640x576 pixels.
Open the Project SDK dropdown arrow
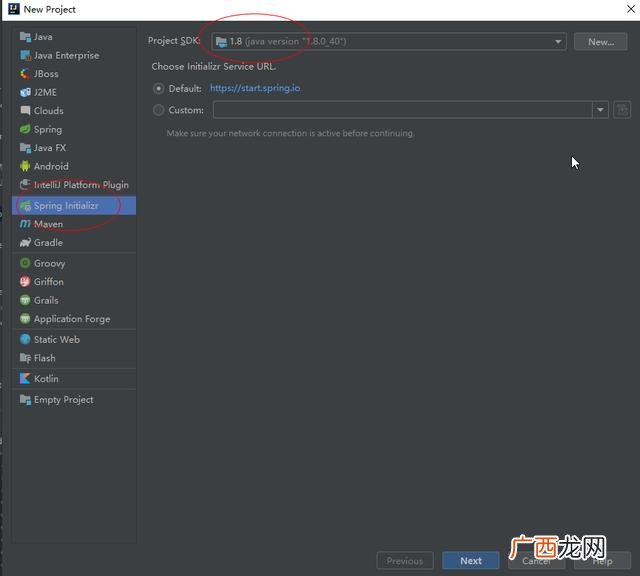click(x=558, y=42)
